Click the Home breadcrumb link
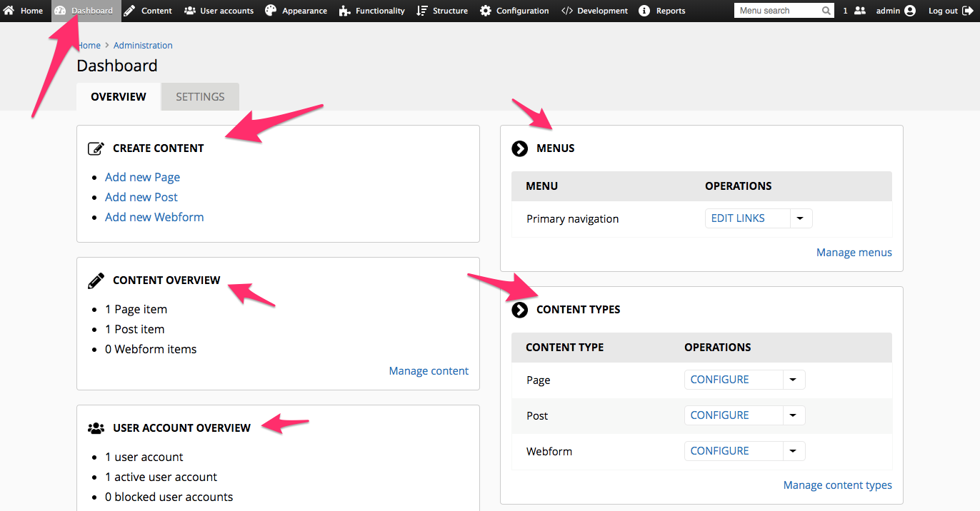Viewport: 980px width, 511px height. click(x=89, y=45)
